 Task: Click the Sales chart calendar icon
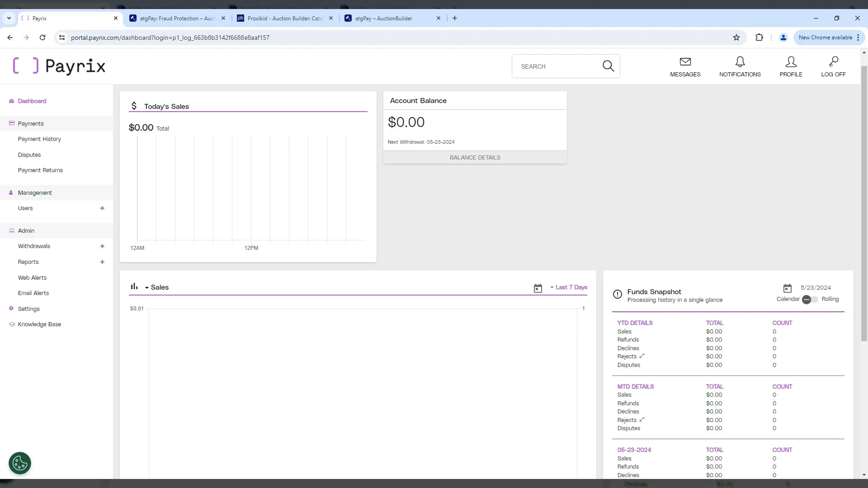[x=538, y=288]
